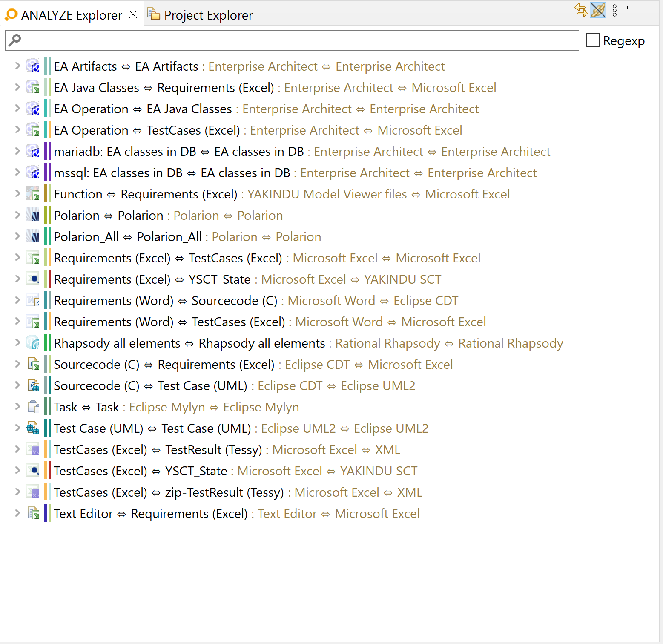Select 'Requirements (Excel) ⇔ TestCases (Excel)' row text
Viewport: 663px width, 644px height.
pos(168,258)
